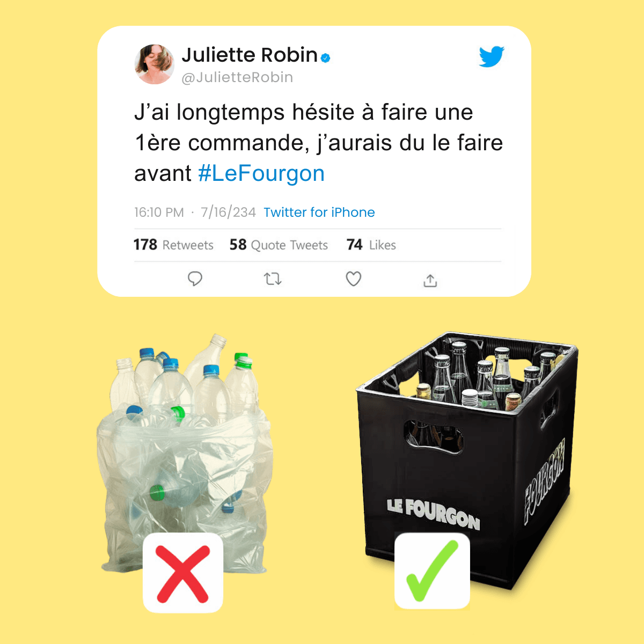
Task: Click the retweet arrows icon
Action: 273,279
